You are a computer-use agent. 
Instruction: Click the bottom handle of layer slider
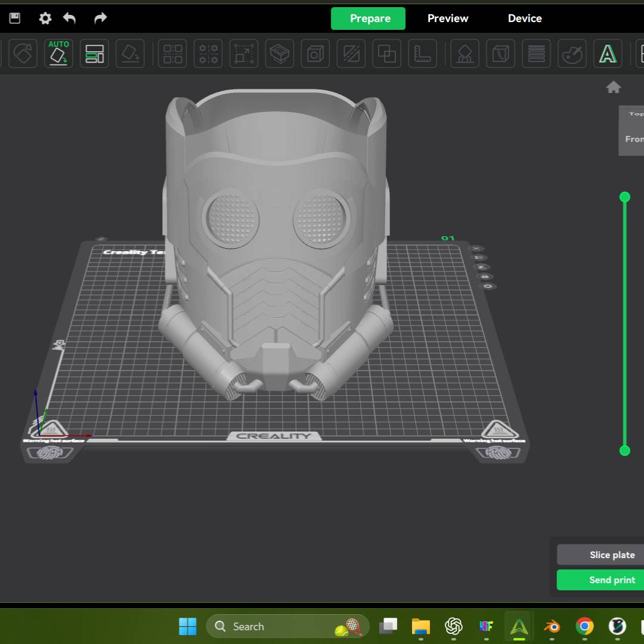click(x=625, y=451)
